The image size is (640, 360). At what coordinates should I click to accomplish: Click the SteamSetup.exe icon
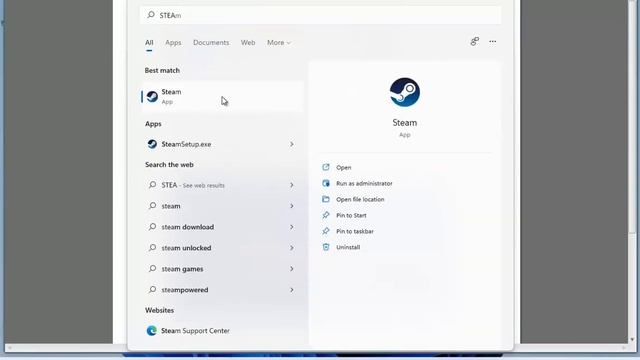[152, 144]
